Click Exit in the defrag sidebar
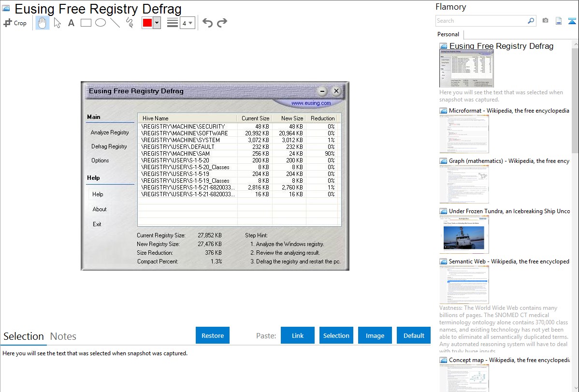The height and width of the screenshot is (392, 579). 97,224
